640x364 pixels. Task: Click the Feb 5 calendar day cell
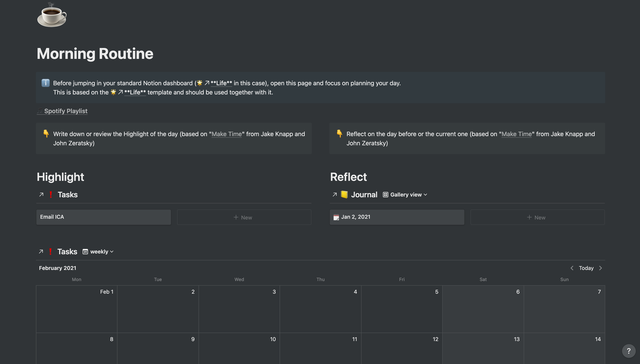(x=402, y=309)
